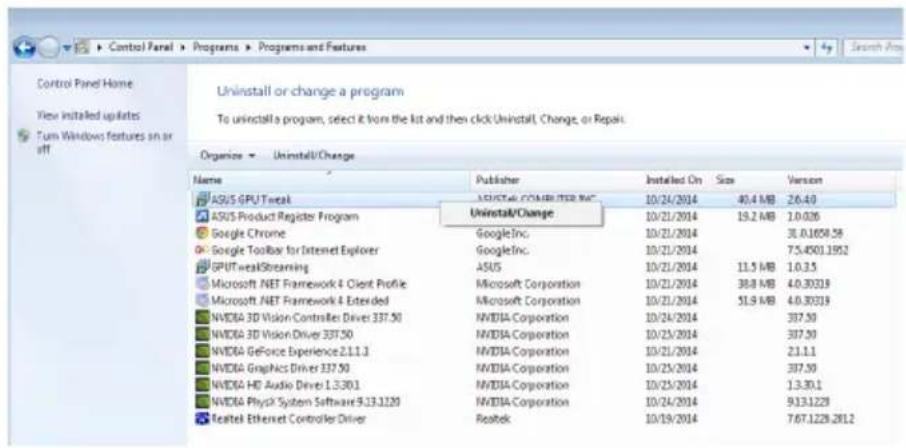This screenshot has width=906, height=448.
Task: Click the shield icon beside Windows features
Action: coord(24,136)
